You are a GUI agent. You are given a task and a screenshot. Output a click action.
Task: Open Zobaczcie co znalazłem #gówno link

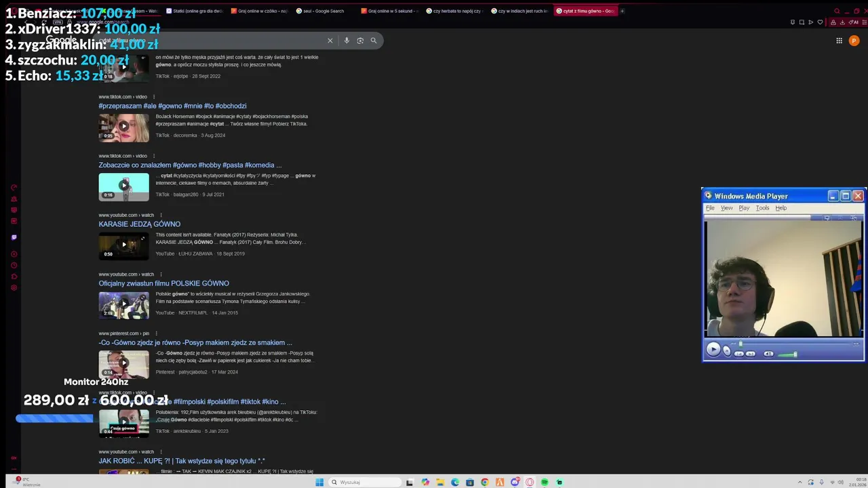pos(190,165)
